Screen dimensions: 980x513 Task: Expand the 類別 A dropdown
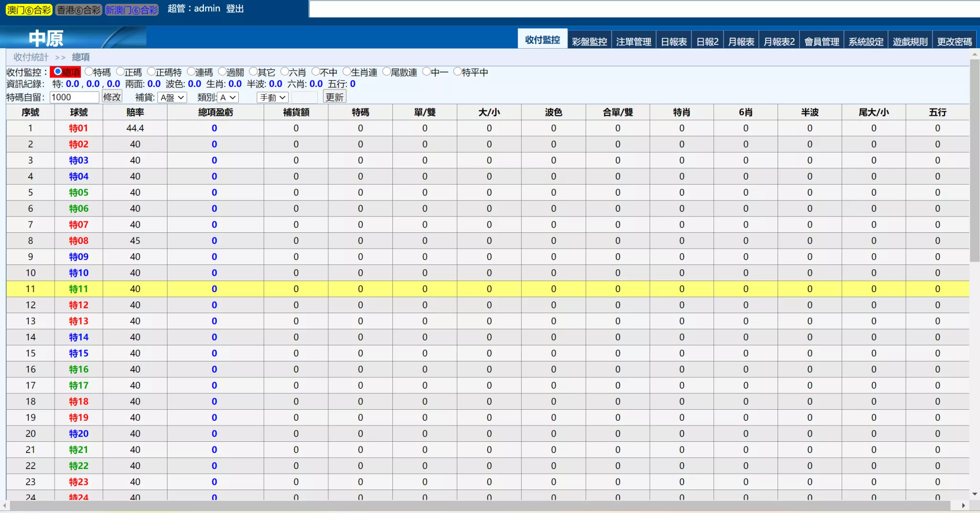pos(228,98)
